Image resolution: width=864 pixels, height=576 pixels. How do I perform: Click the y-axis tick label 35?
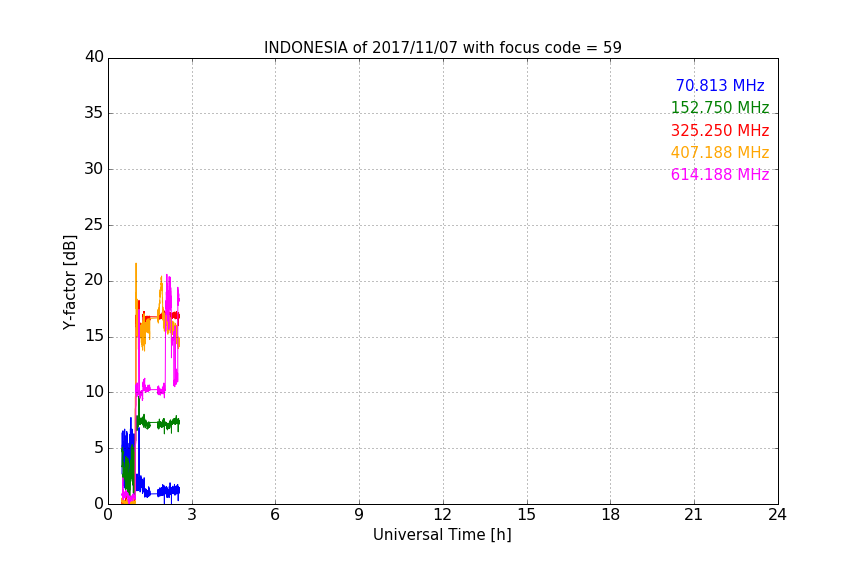(94, 113)
